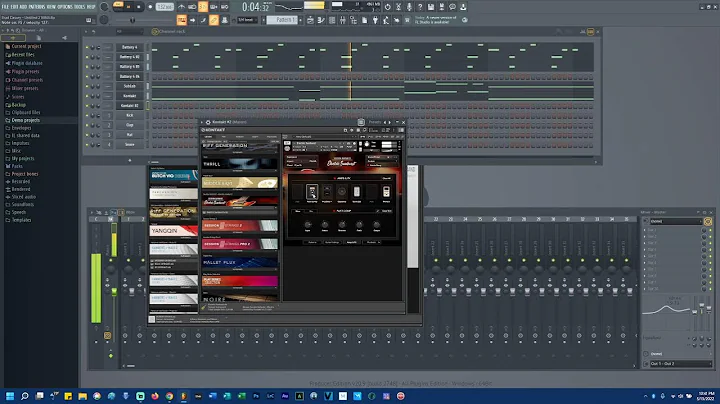The height and width of the screenshot is (404, 720).
Task: Mute the Kontakt #2 channel LED
Action: (x=87, y=106)
